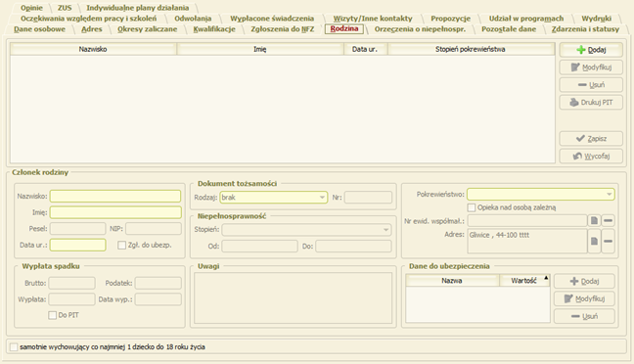This screenshot has height=364, width=634.
Task: Click the Data ur. input field
Action: pos(77,245)
